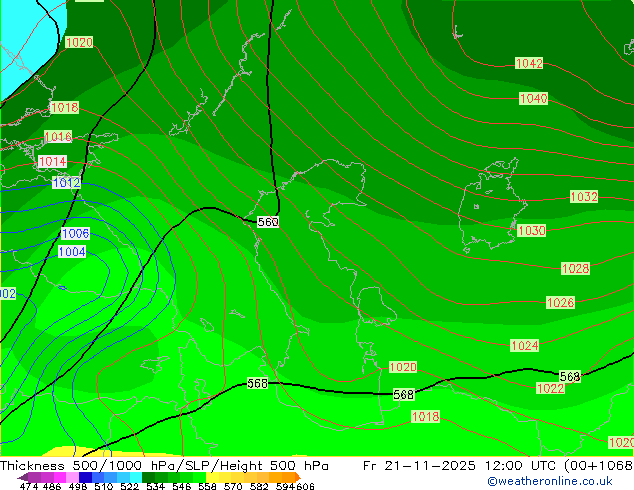Pick the magenta legend swatch left of 498
The height and width of the screenshot is (490, 634).
coord(60,477)
